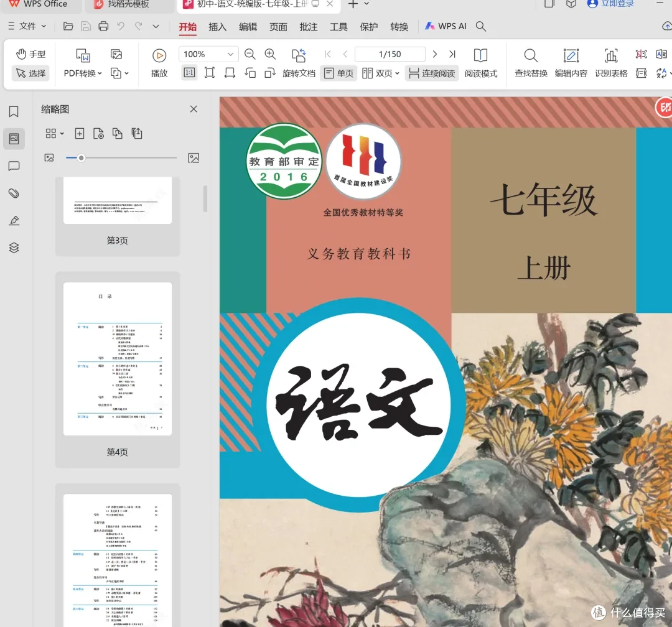Open the copy tool dropdown arrow
672x627 pixels.
point(127,74)
